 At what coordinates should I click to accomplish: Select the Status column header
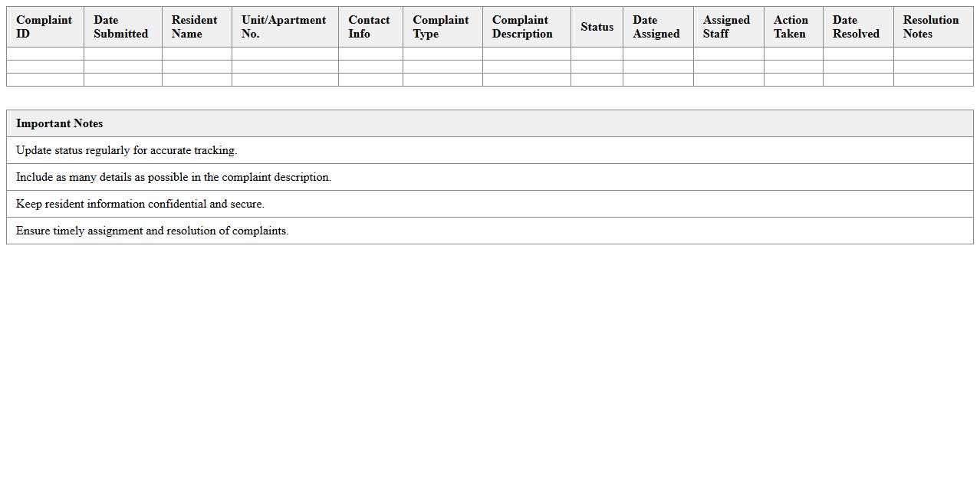(x=597, y=27)
